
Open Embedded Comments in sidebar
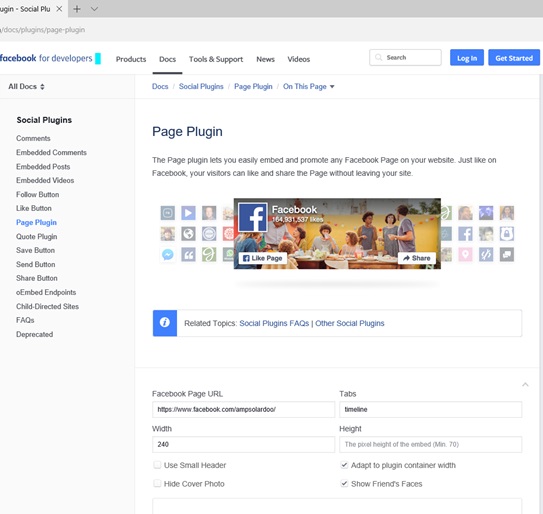pyautogui.click(x=51, y=152)
